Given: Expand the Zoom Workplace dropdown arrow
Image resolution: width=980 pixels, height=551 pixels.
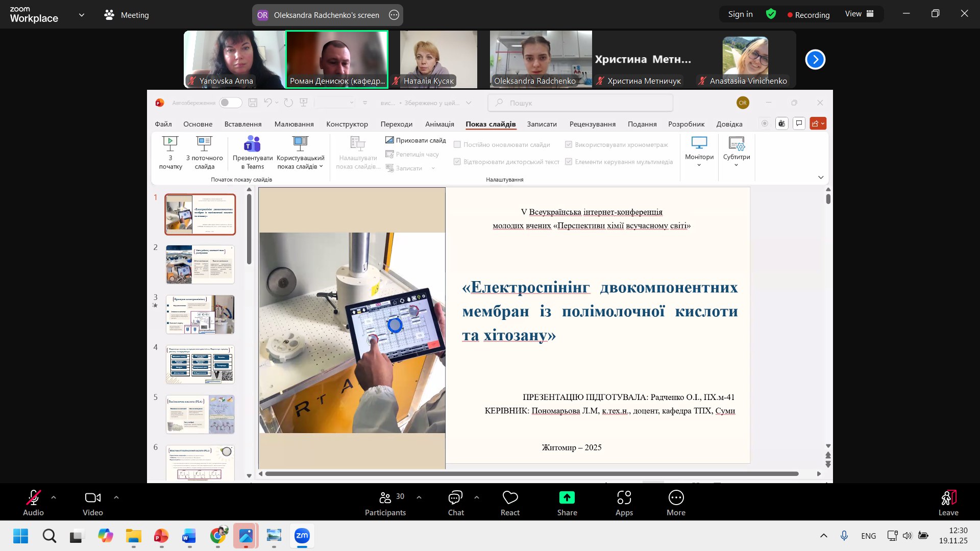Looking at the screenshot, I should coord(82,15).
